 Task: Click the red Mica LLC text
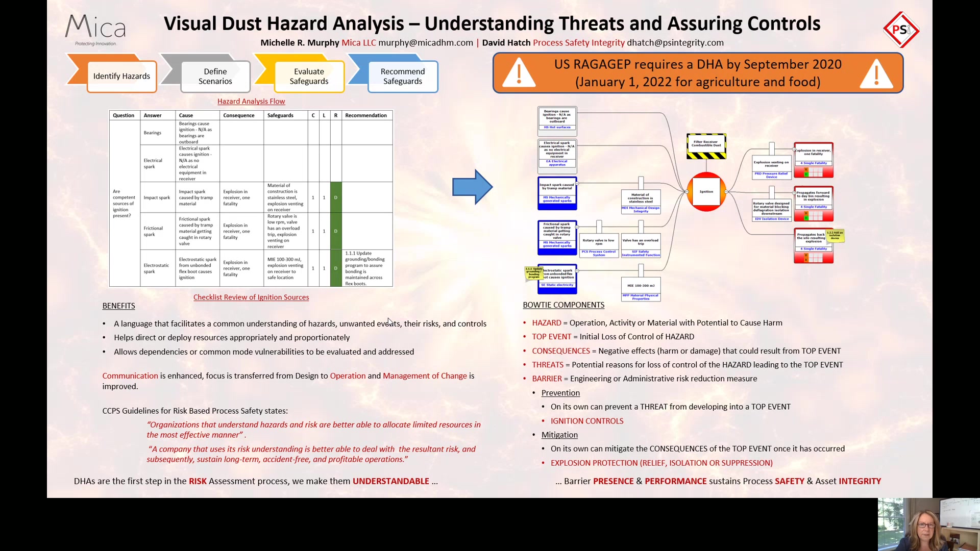coord(359,42)
